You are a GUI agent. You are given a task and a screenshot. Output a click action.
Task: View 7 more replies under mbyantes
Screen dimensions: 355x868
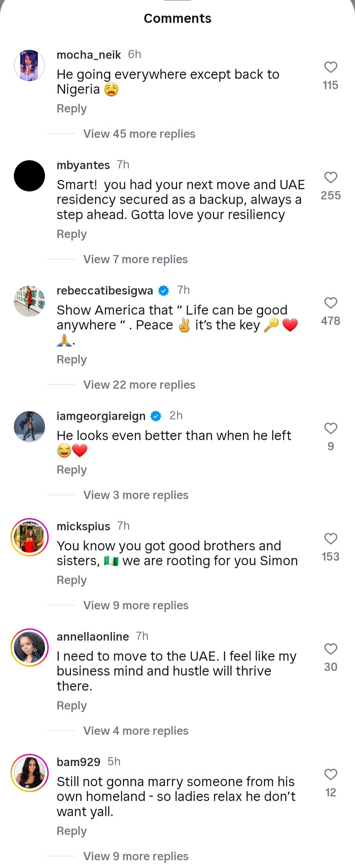coord(135,259)
